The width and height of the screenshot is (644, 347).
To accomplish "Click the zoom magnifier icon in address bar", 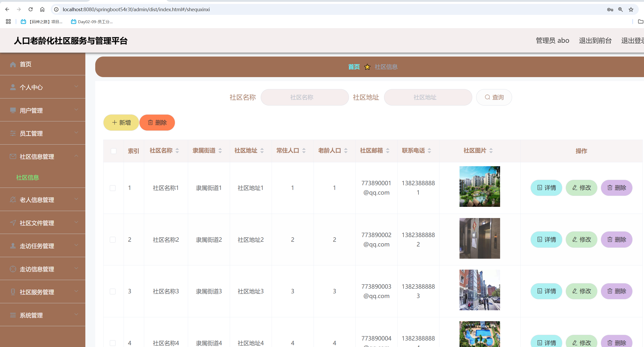I will point(621,10).
